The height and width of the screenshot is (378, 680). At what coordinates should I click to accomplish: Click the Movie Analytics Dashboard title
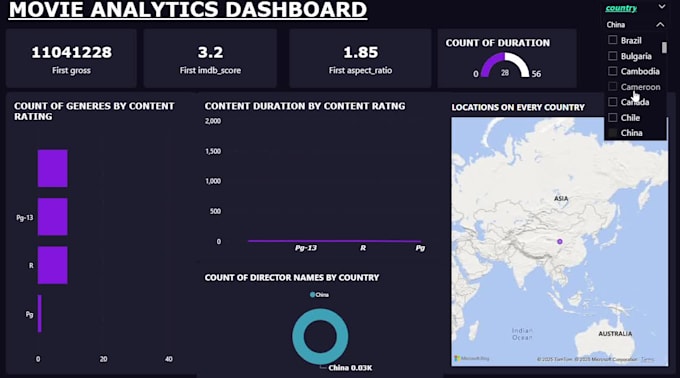188,10
